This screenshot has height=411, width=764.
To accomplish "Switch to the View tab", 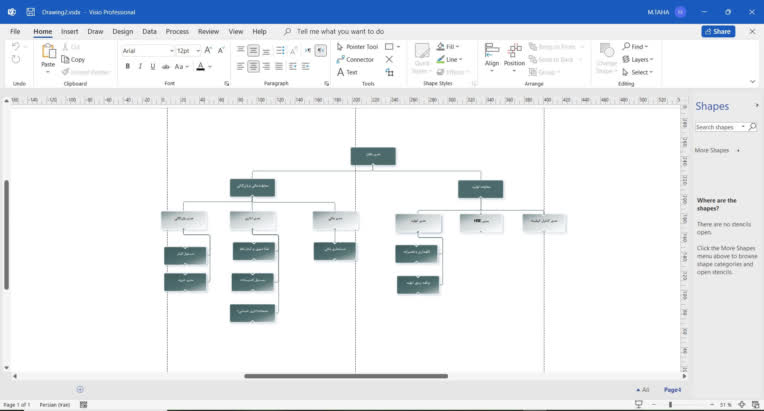I will coord(236,31).
